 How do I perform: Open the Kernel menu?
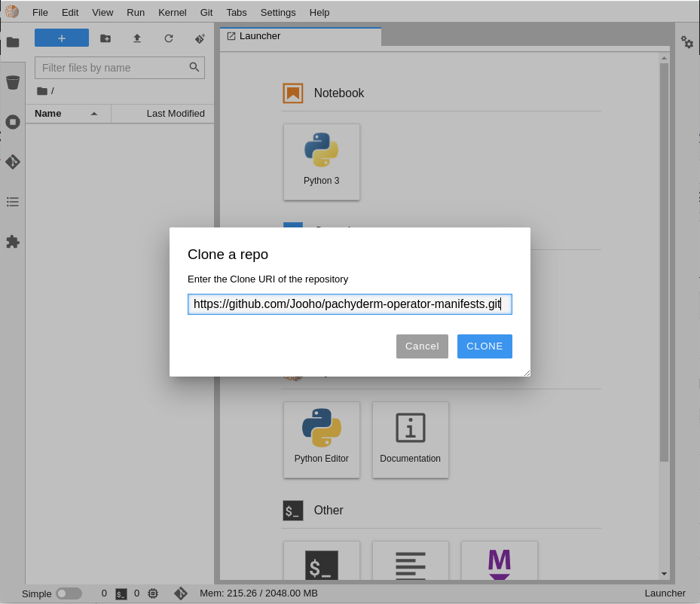click(x=173, y=13)
